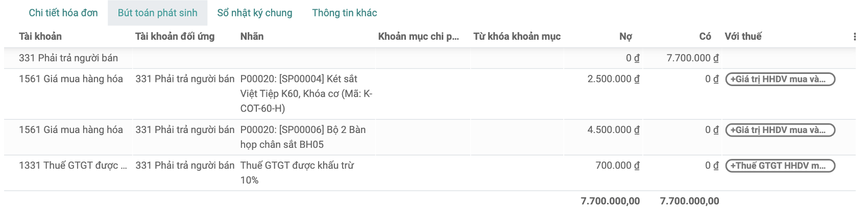The height and width of the screenshot is (212, 868).
Task: Click the Tài khoản đối ứng header
Action: [x=175, y=36]
